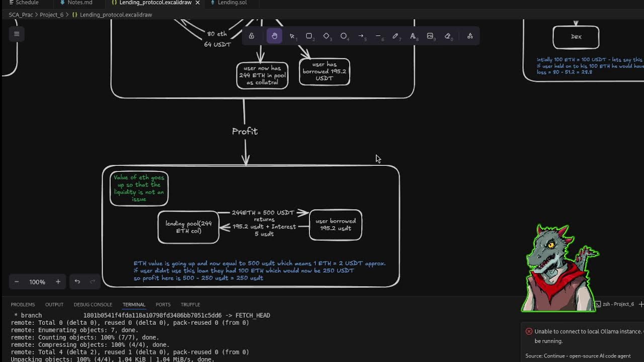Image resolution: width=644 pixels, height=362 pixels.
Task: Select the Text tool
Action: [413, 36]
